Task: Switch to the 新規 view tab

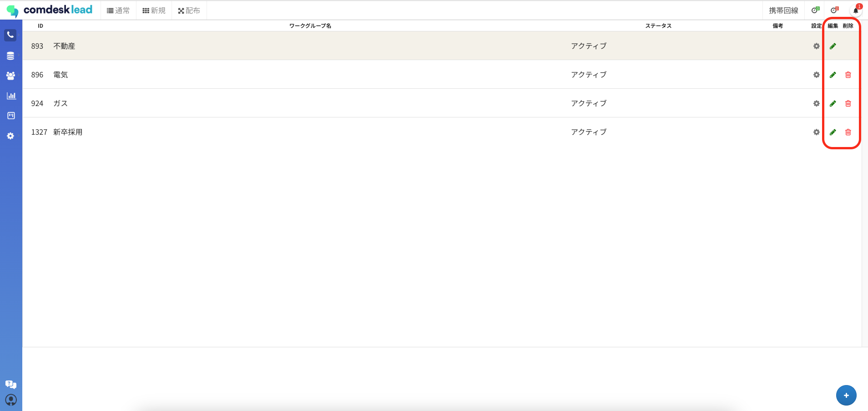Action: click(x=154, y=10)
